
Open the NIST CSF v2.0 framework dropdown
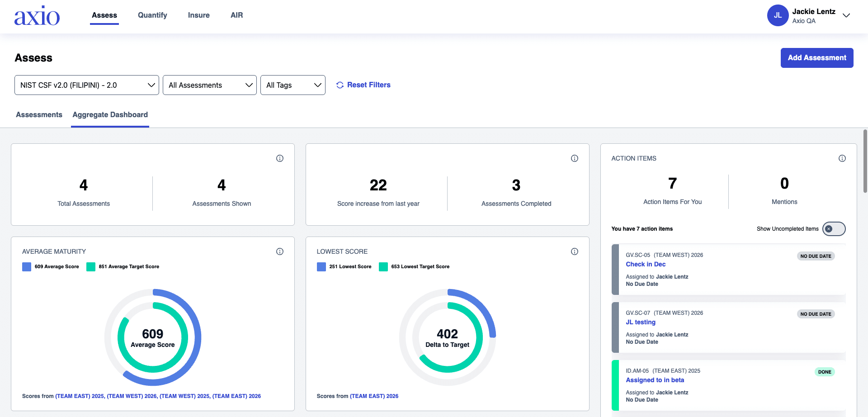[x=87, y=85]
